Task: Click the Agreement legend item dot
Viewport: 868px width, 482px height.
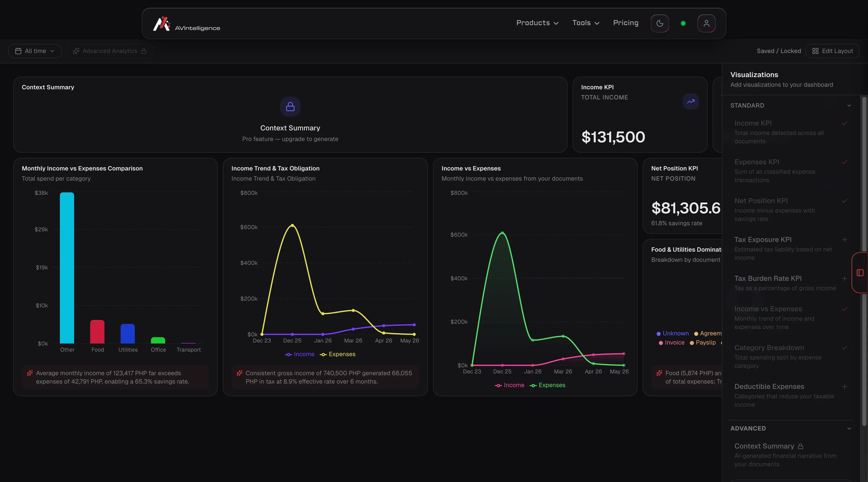Action: pos(696,334)
